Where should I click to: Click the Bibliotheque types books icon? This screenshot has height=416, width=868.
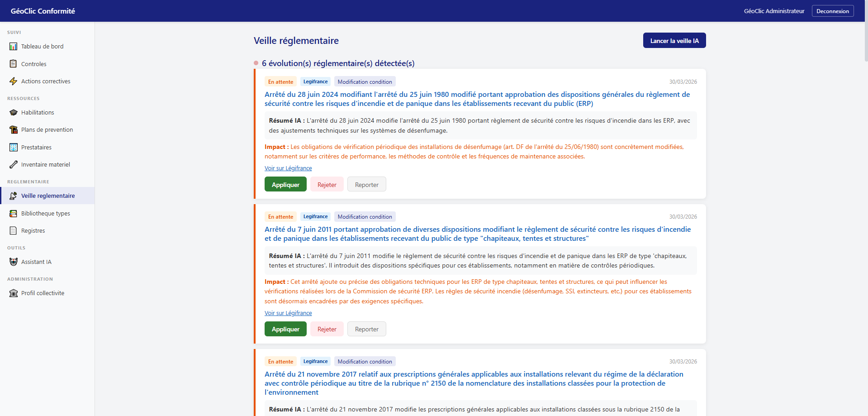(14, 214)
